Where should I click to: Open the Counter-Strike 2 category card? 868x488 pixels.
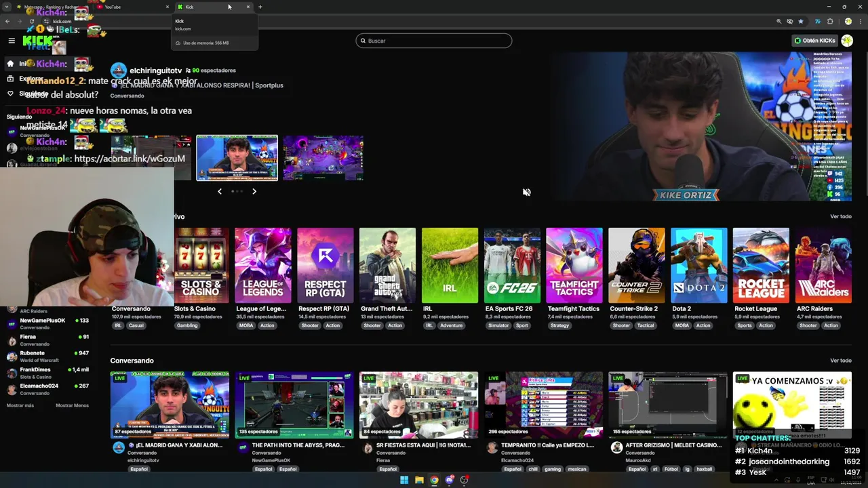(636, 266)
